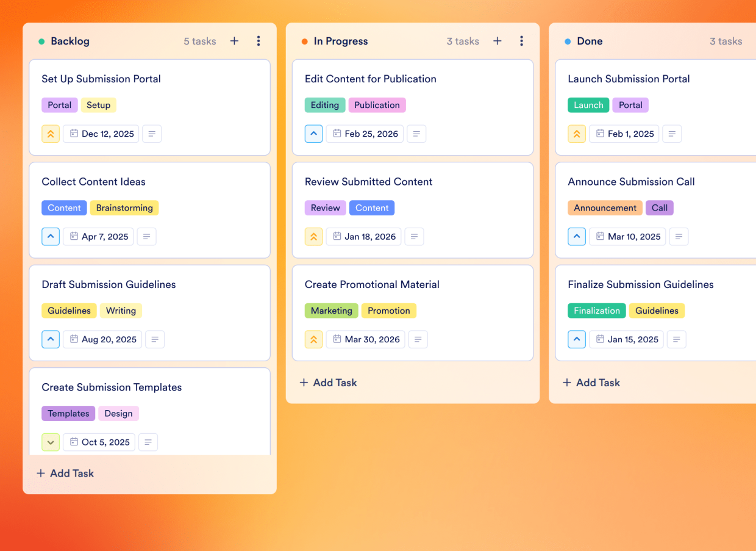Toggle the high priority chevrons on Set Up Submission Portal
Screen dimensions: 756x551
pos(51,134)
